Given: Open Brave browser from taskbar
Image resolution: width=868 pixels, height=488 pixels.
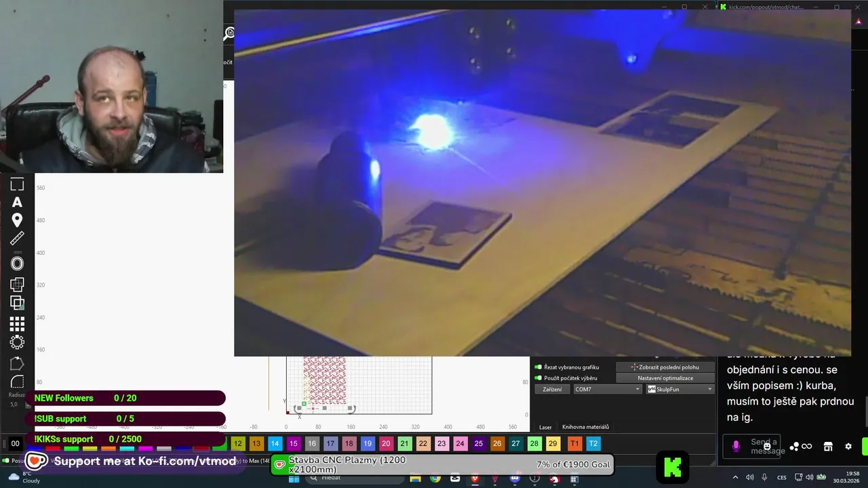Looking at the screenshot, I should point(475,479).
